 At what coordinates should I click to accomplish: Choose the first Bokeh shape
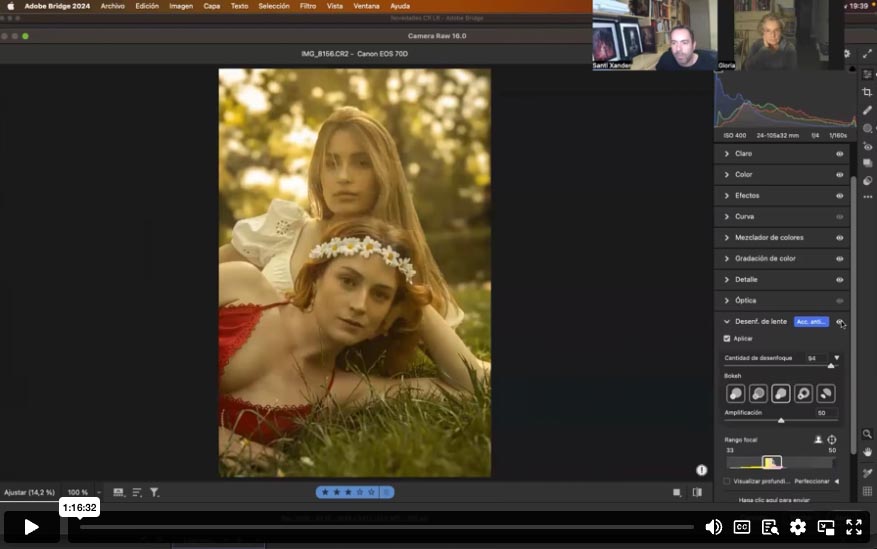point(735,394)
